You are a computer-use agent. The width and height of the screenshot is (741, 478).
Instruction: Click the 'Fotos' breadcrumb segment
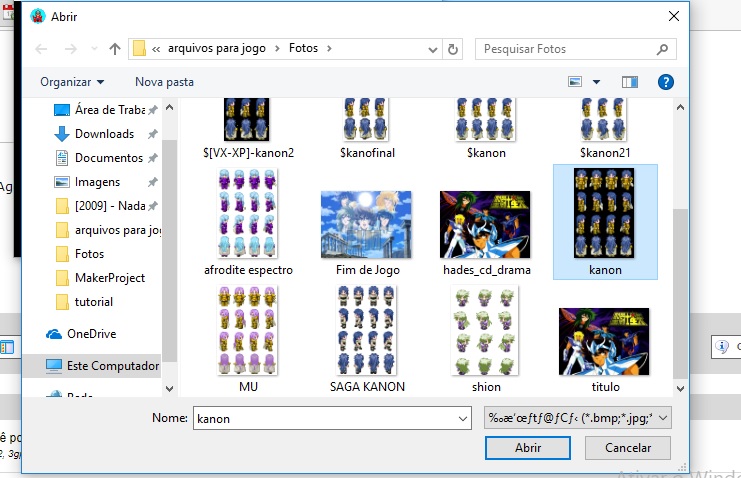coord(303,48)
